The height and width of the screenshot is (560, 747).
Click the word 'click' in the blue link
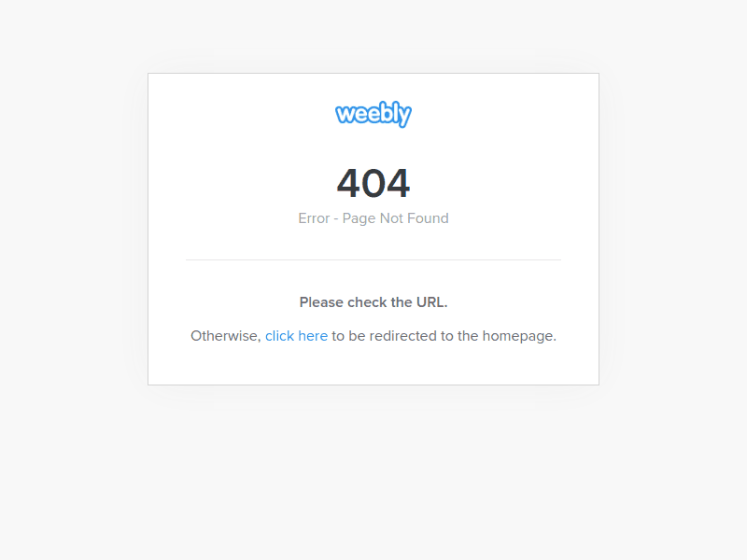click(x=279, y=336)
